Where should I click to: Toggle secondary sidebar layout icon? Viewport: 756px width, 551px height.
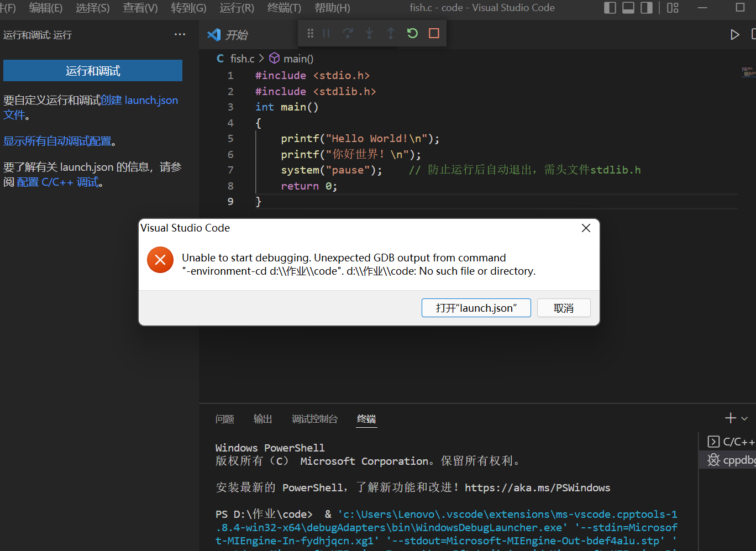(x=647, y=8)
